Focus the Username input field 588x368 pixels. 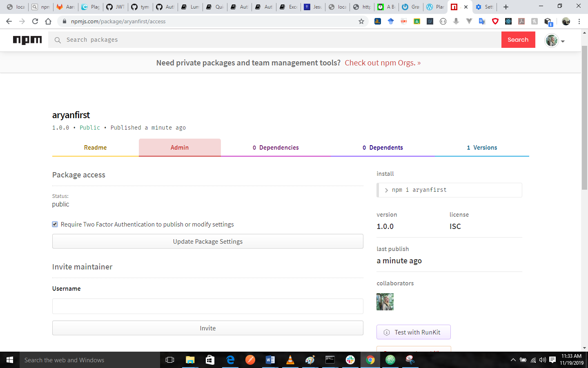(x=208, y=306)
